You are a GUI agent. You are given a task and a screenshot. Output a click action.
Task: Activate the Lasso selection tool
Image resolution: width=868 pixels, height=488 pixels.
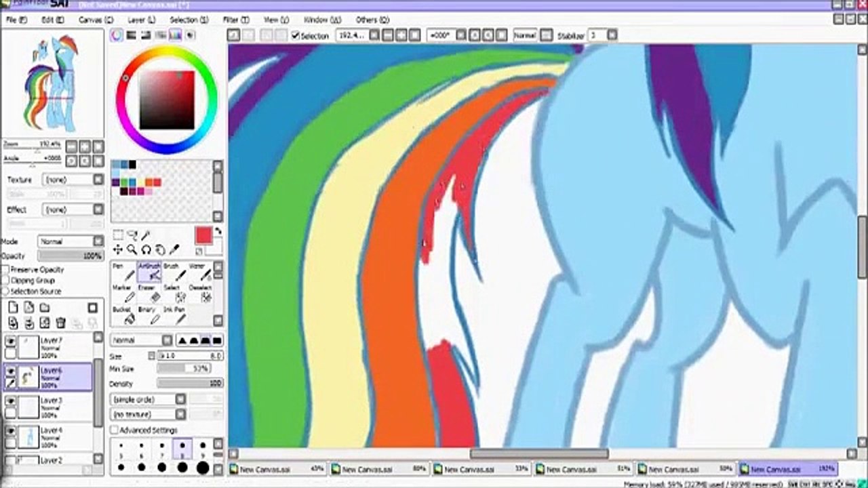pos(132,235)
